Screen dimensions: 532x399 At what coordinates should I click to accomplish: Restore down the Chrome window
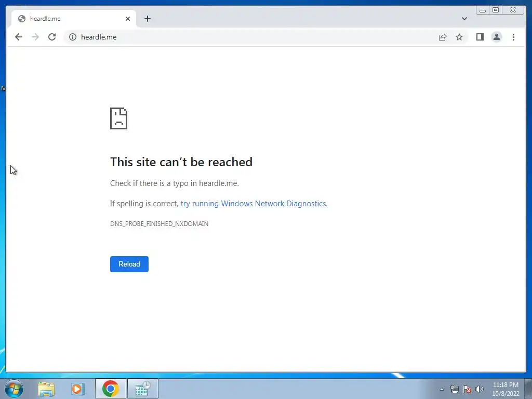click(495, 10)
